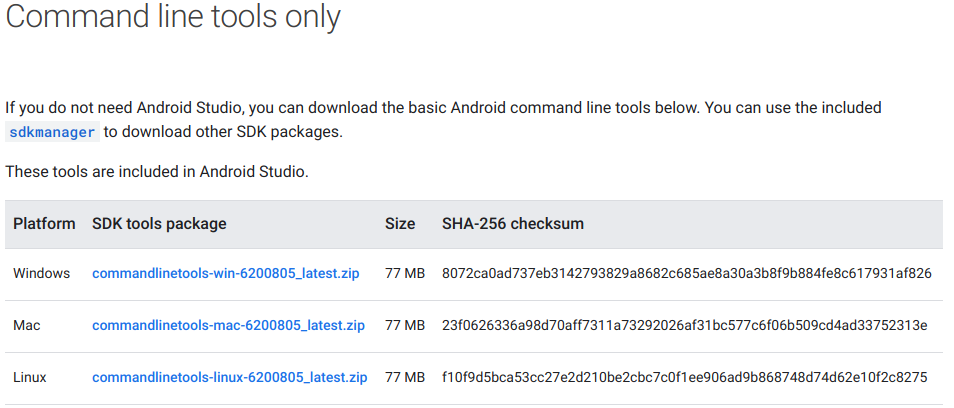Click the 'SHA-256 checksum' column header

point(513,224)
